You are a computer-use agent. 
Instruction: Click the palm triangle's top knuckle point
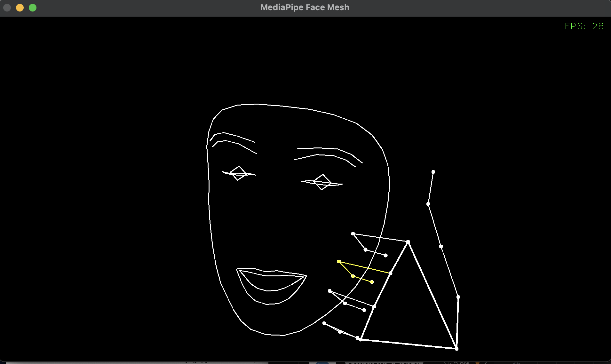click(408, 242)
